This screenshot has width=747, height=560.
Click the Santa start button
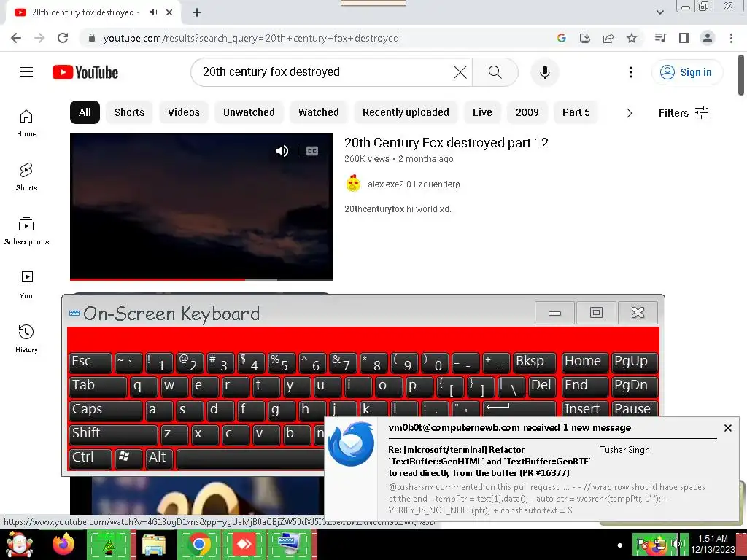18,544
